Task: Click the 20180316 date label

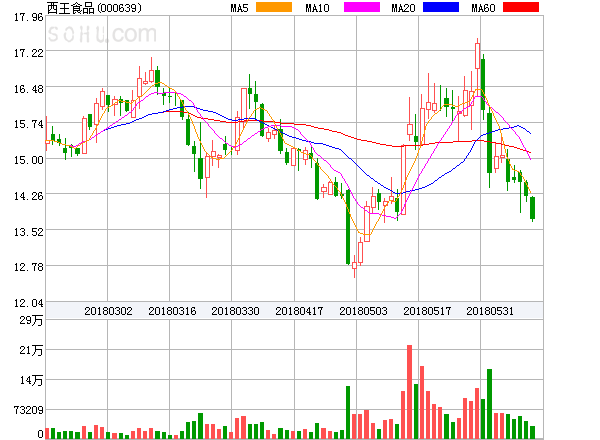Action: click(172, 311)
